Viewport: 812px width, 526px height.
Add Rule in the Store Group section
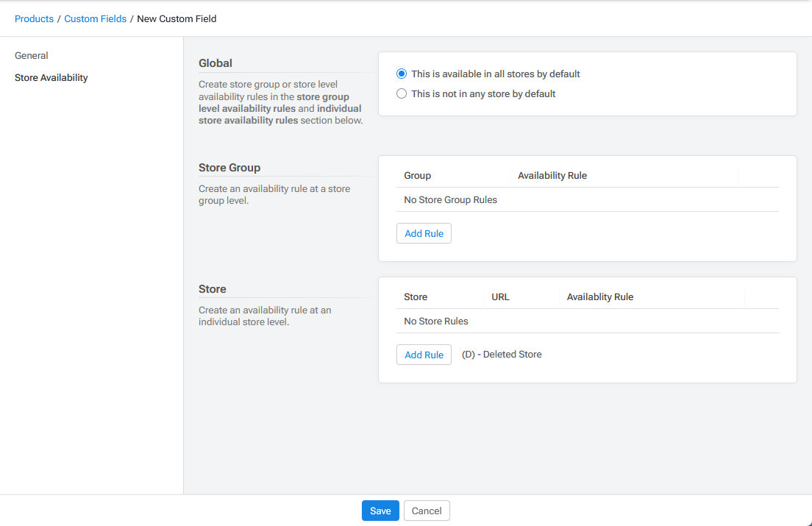pos(424,233)
